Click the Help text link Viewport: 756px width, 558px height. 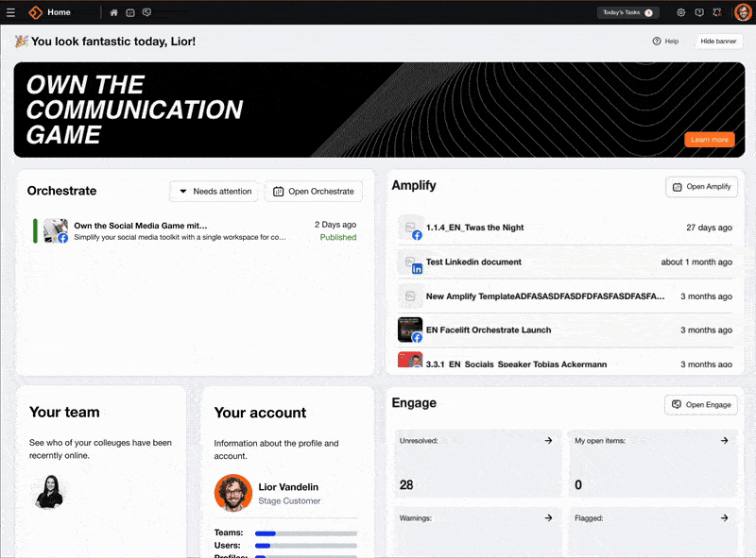pyautogui.click(x=672, y=42)
